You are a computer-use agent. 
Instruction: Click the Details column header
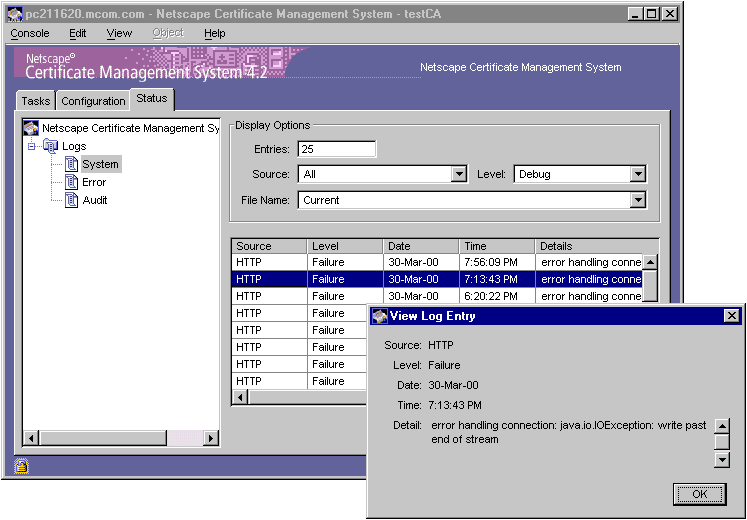[597, 246]
